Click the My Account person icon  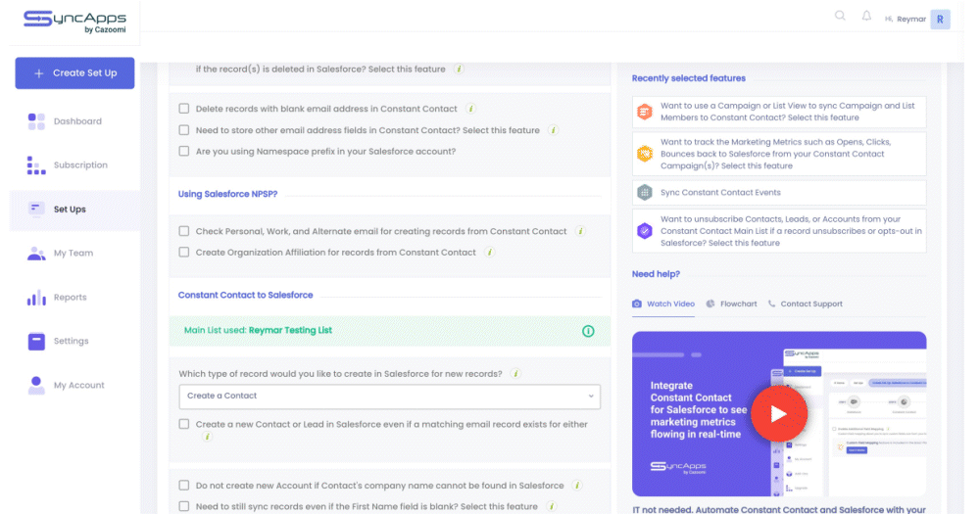coord(36,386)
